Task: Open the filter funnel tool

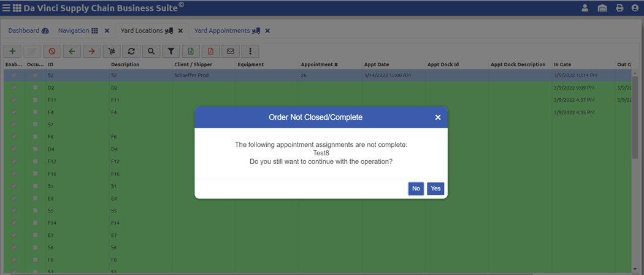Action: point(171,52)
